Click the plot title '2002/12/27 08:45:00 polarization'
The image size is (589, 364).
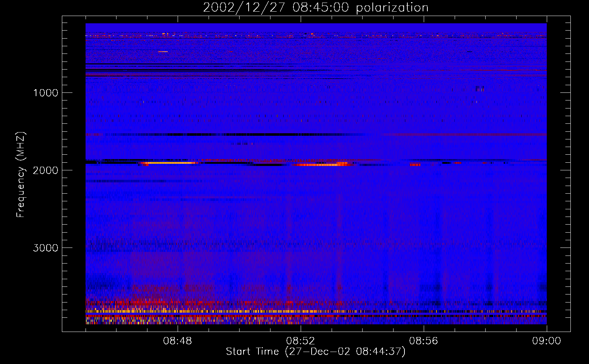point(316,7)
